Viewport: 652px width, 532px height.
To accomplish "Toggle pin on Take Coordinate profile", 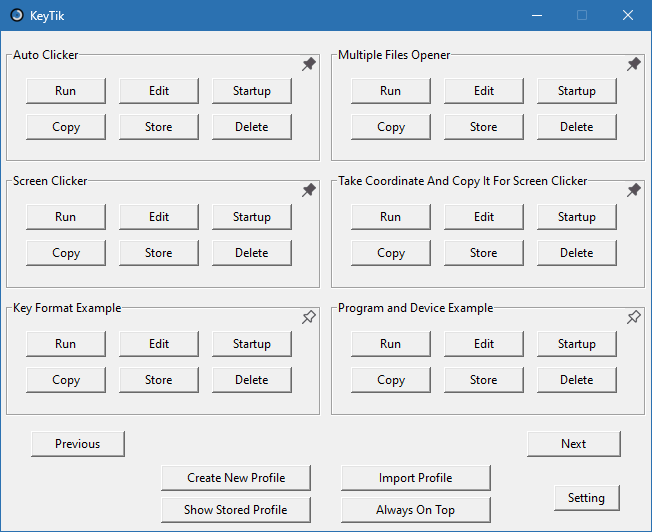I will click(x=634, y=190).
